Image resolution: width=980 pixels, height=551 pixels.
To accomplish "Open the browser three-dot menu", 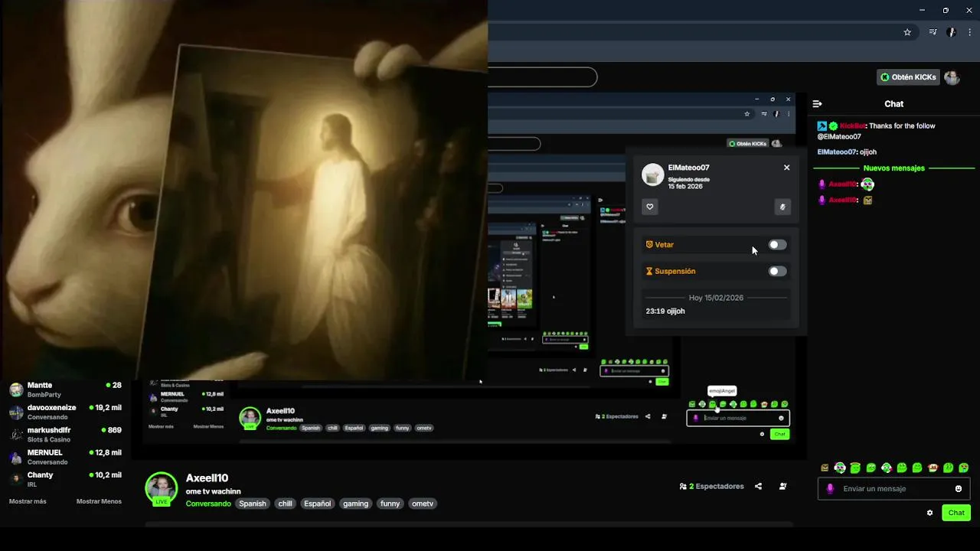I will (971, 32).
